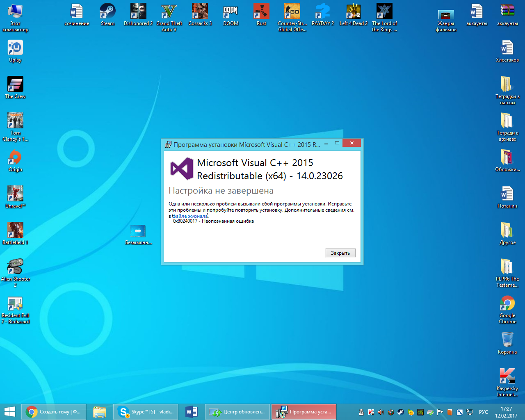Image resolution: width=525 pixels, height=420 pixels.
Task: Switch to the Skype taskbar window
Action: tap(146, 412)
